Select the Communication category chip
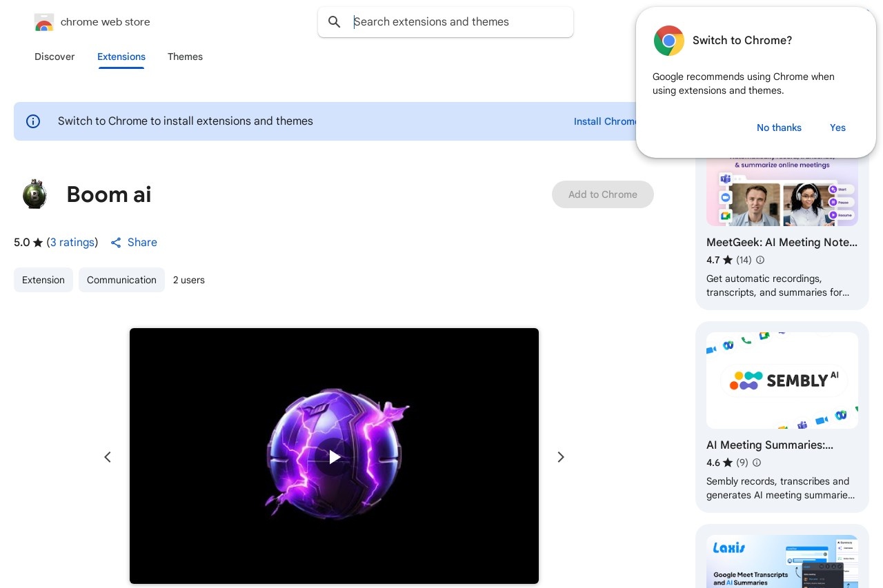 [x=121, y=280]
